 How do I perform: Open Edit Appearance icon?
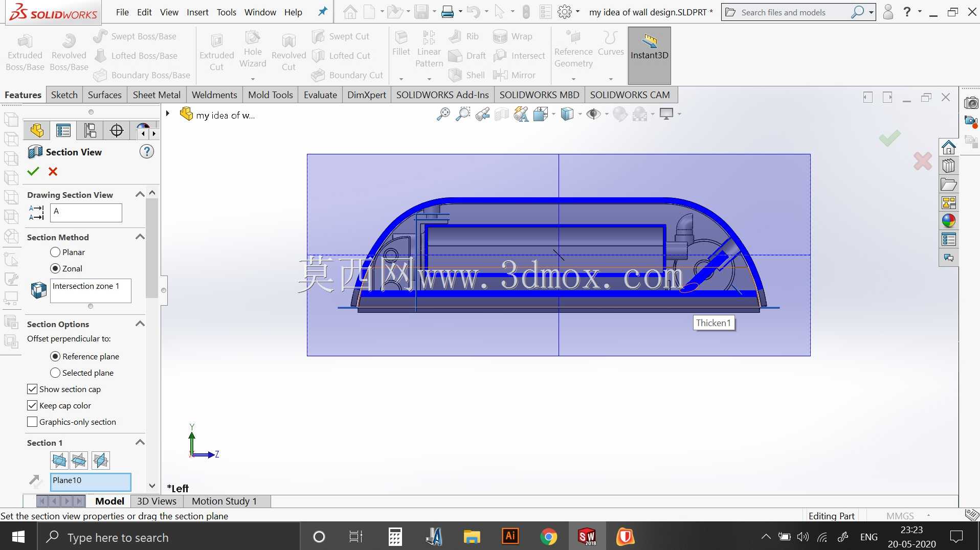point(620,114)
